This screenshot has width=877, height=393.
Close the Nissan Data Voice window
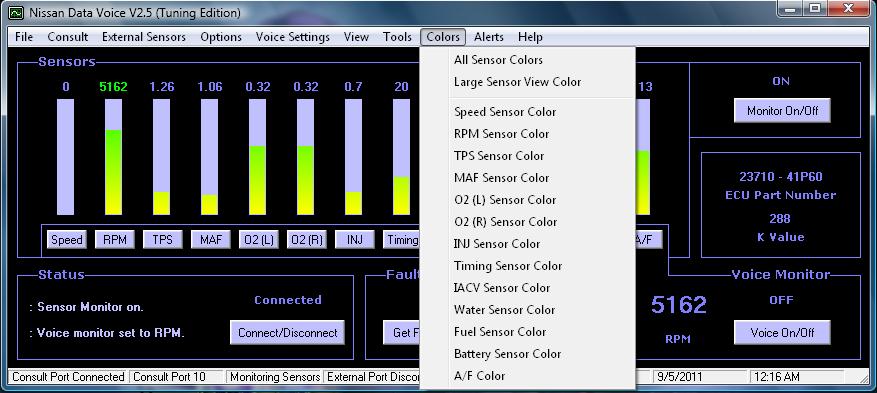pos(848,8)
